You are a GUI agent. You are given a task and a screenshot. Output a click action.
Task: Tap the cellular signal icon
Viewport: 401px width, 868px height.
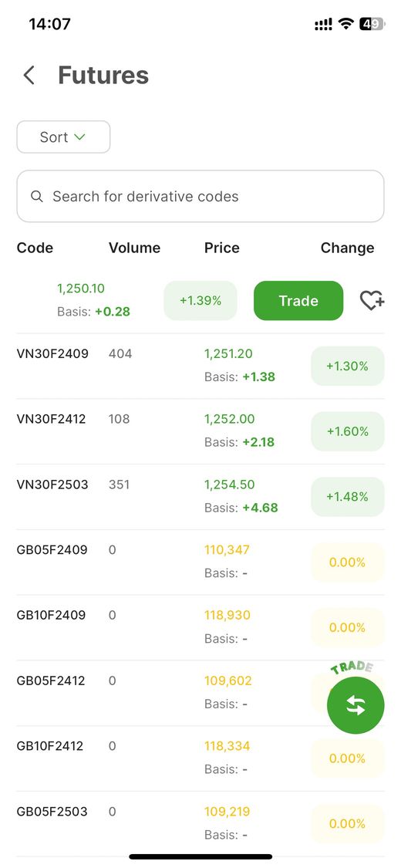(324, 24)
